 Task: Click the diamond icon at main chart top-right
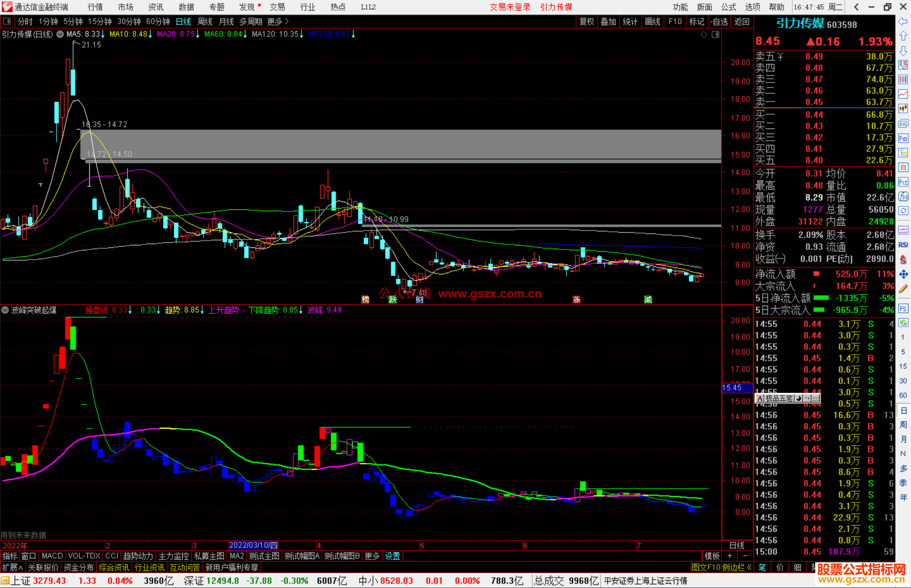[703, 35]
